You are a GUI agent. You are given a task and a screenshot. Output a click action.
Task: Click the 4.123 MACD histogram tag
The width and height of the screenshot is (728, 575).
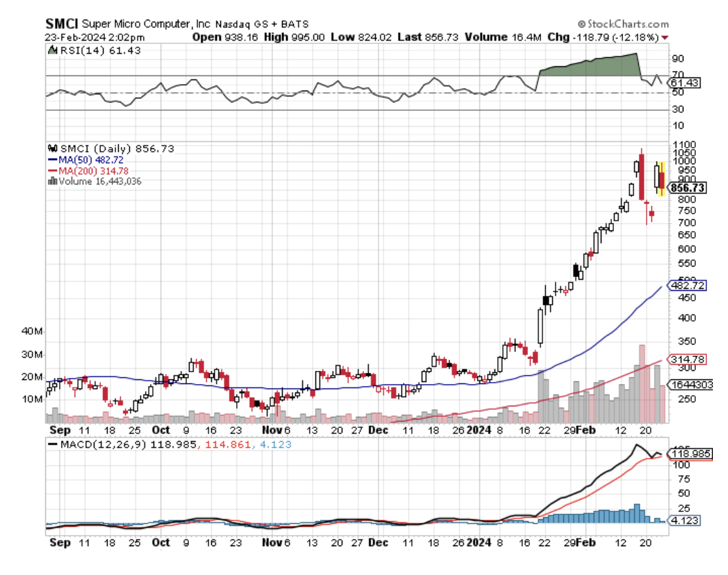tap(686, 521)
